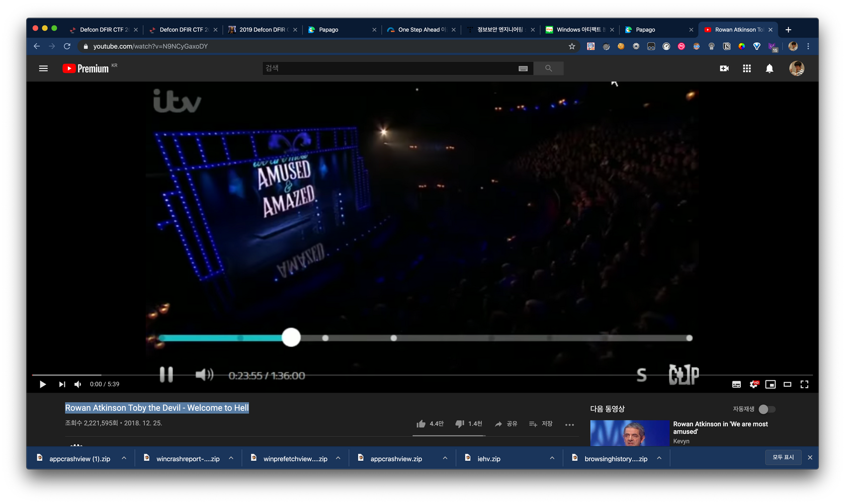This screenshot has height=504, width=845.
Task: Toggle subtitles on the player
Action: (736, 384)
